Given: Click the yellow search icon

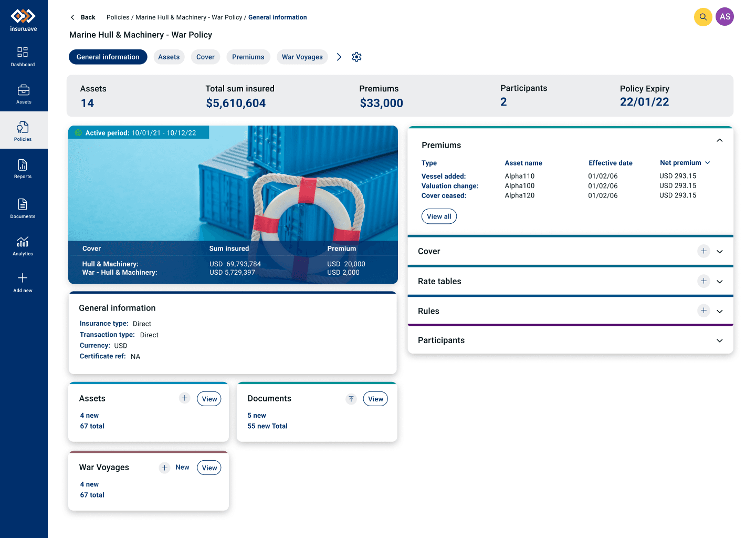Looking at the screenshot, I should tap(703, 17).
